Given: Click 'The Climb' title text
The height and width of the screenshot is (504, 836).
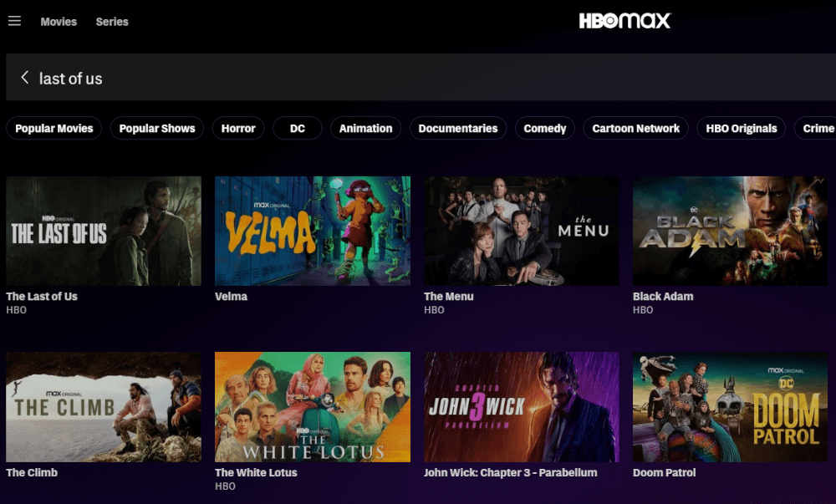Looking at the screenshot, I should [x=32, y=472].
